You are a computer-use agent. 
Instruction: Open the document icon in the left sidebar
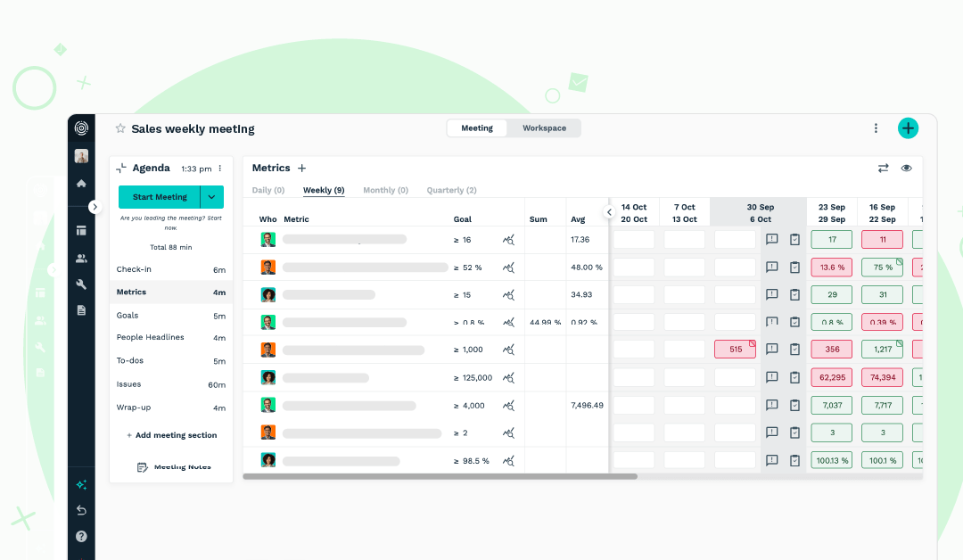[81, 309]
